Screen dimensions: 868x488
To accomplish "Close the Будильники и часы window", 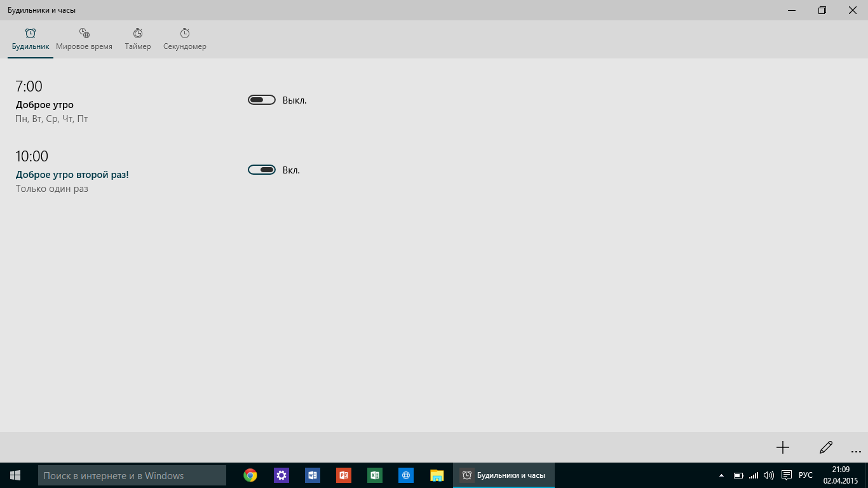I will (853, 10).
